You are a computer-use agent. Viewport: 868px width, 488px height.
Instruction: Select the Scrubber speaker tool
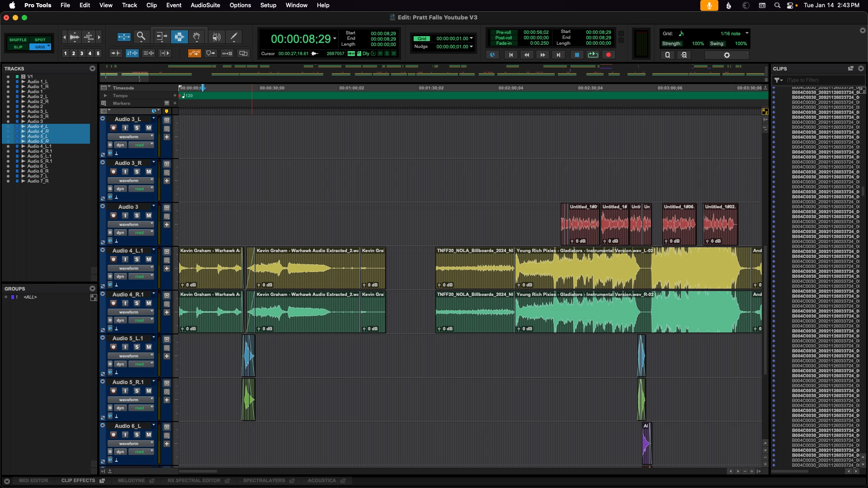coord(217,37)
